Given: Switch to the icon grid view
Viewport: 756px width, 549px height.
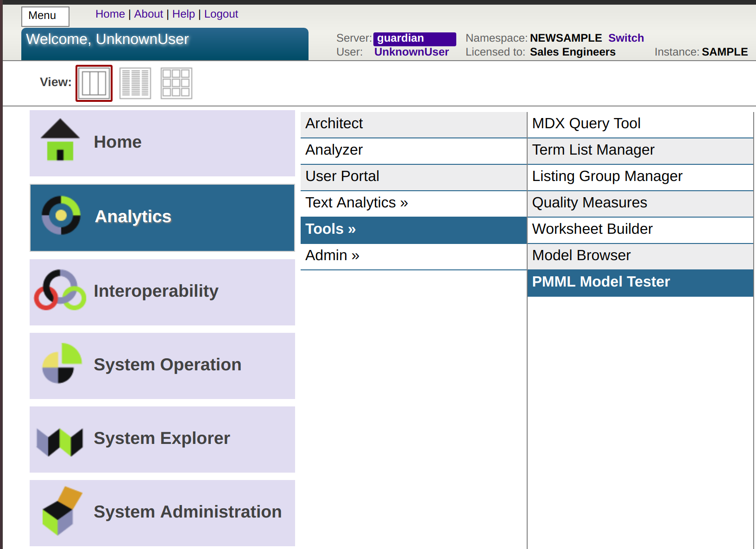Looking at the screenshot, I should point(176,83).
